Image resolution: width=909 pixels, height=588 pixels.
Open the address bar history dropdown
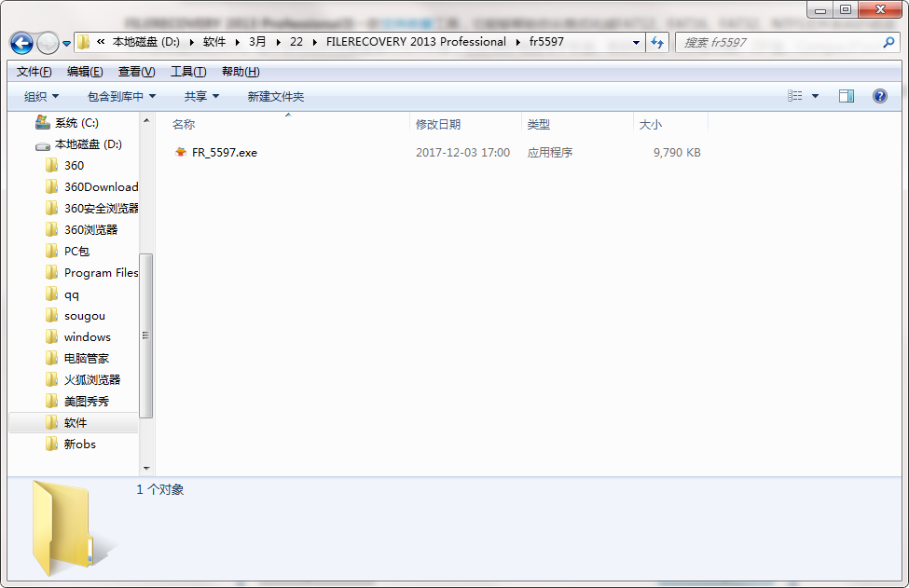tap(636, 42)
